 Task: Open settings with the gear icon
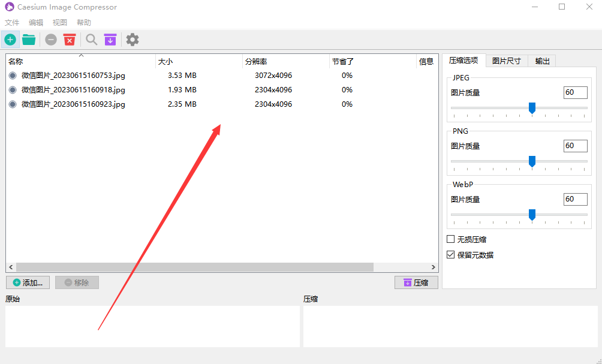tap(133, 40)
